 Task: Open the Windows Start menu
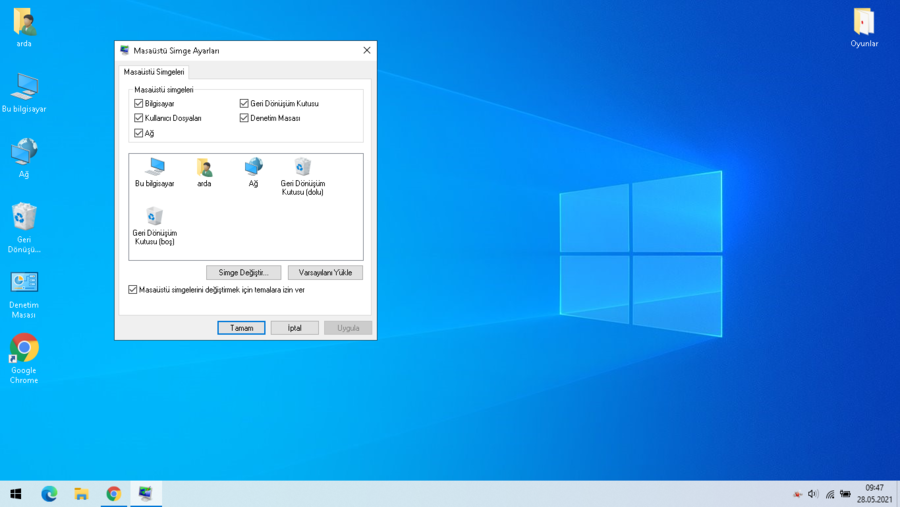(x=16, y=494)
